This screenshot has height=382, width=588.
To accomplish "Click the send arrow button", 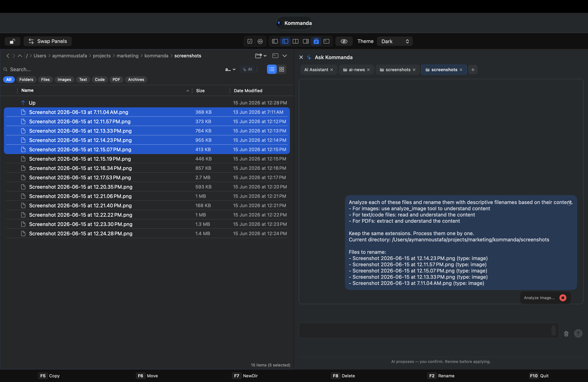I will 578,334.
